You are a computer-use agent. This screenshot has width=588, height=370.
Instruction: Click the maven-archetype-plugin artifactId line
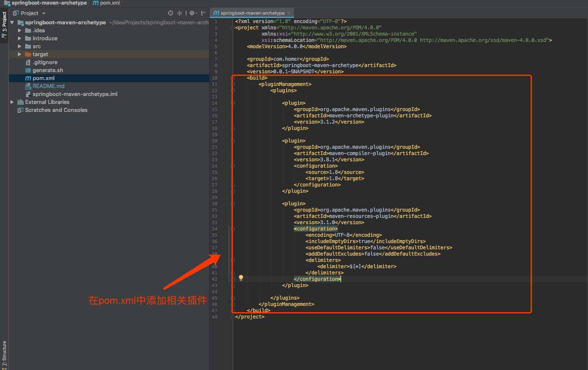(363, 116)
